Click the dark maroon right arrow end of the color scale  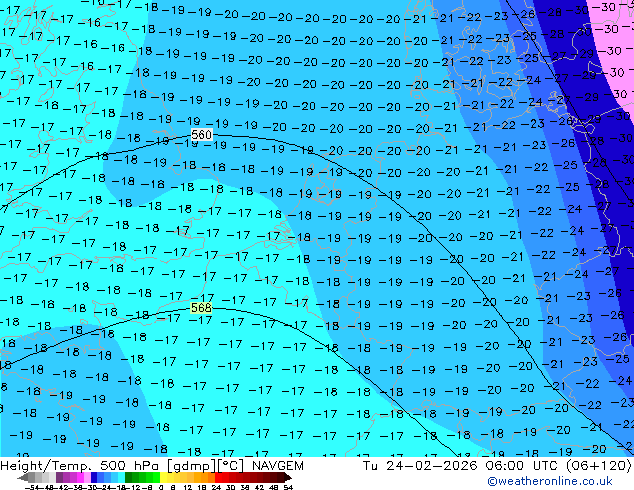287,478
